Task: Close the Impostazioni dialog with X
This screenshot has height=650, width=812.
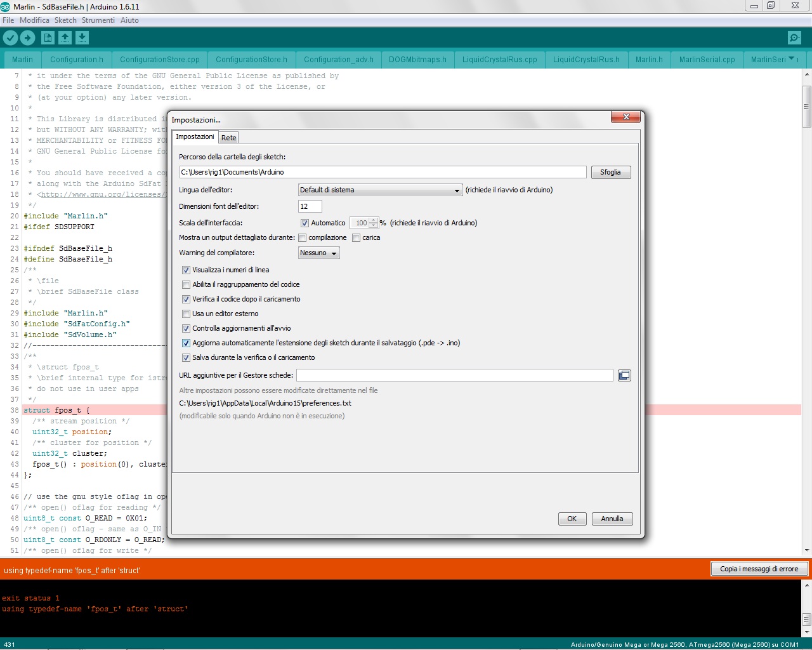Action: tap(626, 117)
